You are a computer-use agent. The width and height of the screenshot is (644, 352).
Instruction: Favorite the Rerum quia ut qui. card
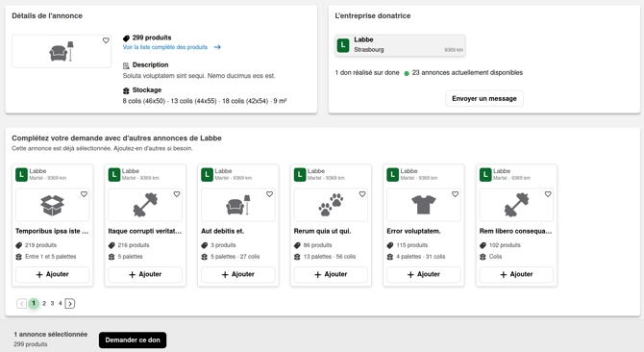click(x=362, y=194)
